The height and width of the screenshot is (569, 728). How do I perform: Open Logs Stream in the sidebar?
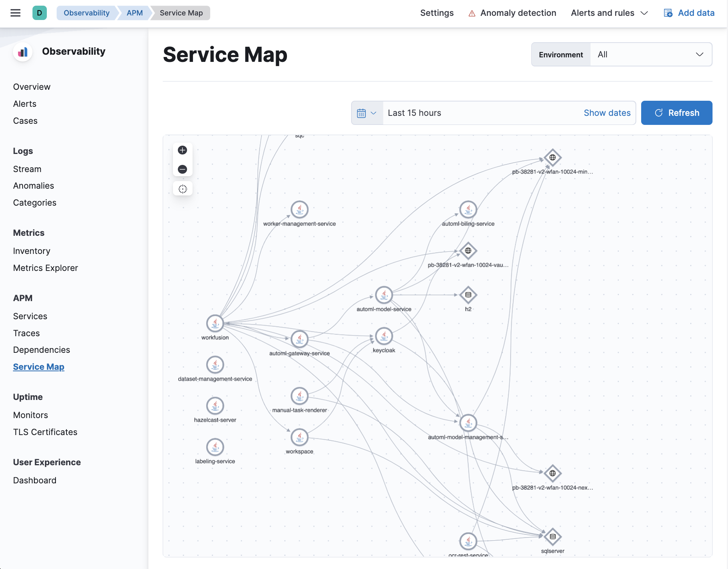pos(27,169)
